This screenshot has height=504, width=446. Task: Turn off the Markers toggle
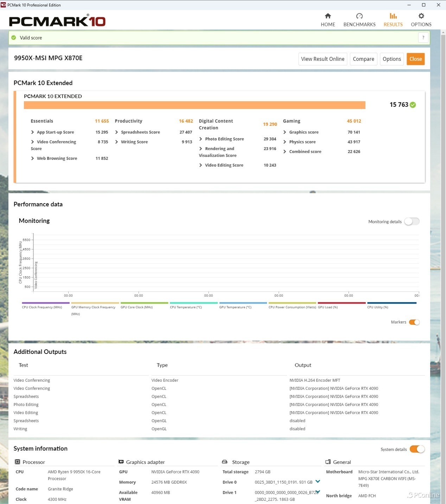(414, 322)
